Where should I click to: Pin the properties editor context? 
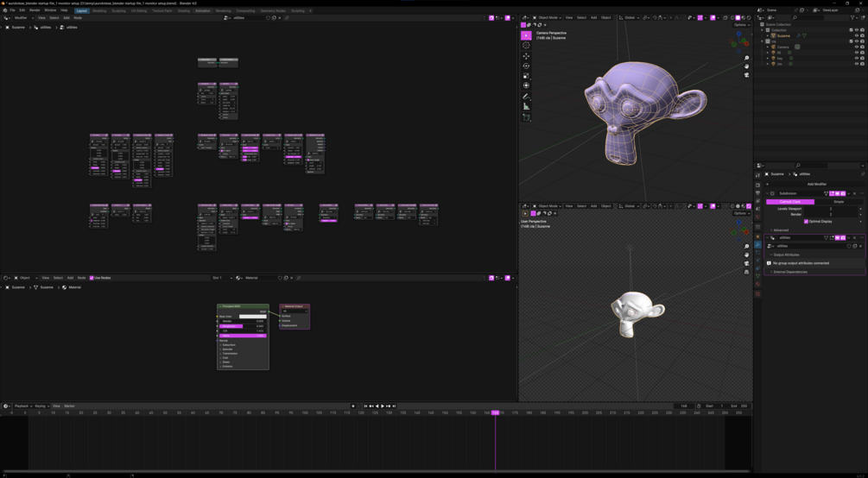[x=863, y=173]
